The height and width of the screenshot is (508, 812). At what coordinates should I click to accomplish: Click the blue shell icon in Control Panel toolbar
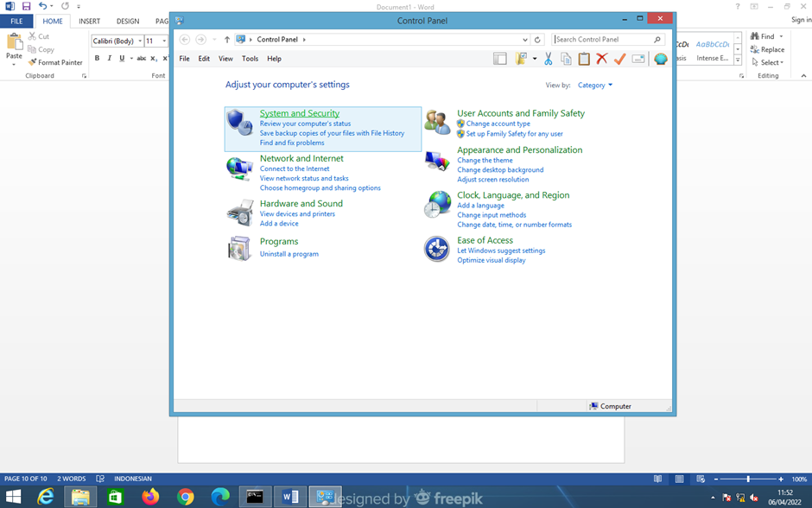click(x=660, y=59)
